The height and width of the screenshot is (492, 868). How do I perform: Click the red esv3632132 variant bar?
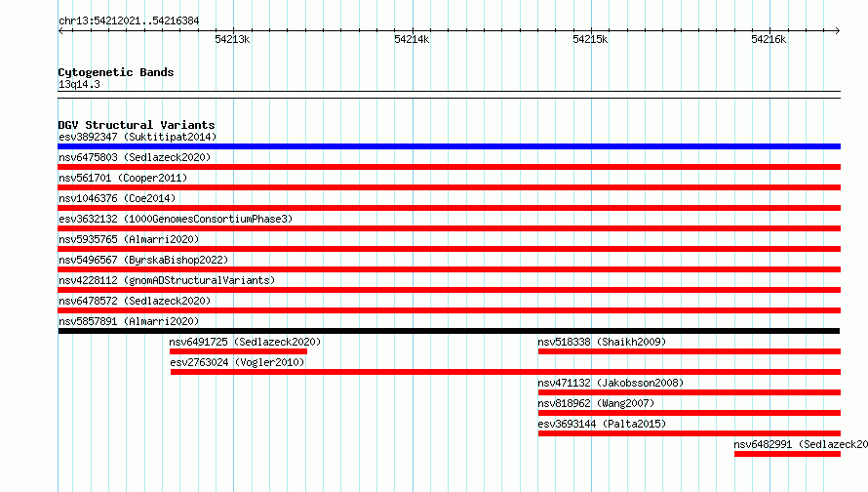click(x=449, y=228)
